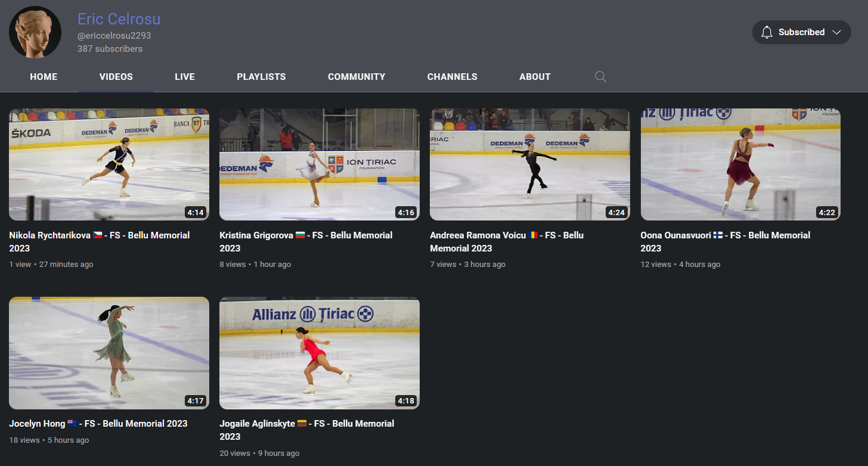This screenshot has height=466, width=868.
Task: Play the Kristina Grigorova video thumbnail
Action: pyautogui.click(x=320, y=164)
